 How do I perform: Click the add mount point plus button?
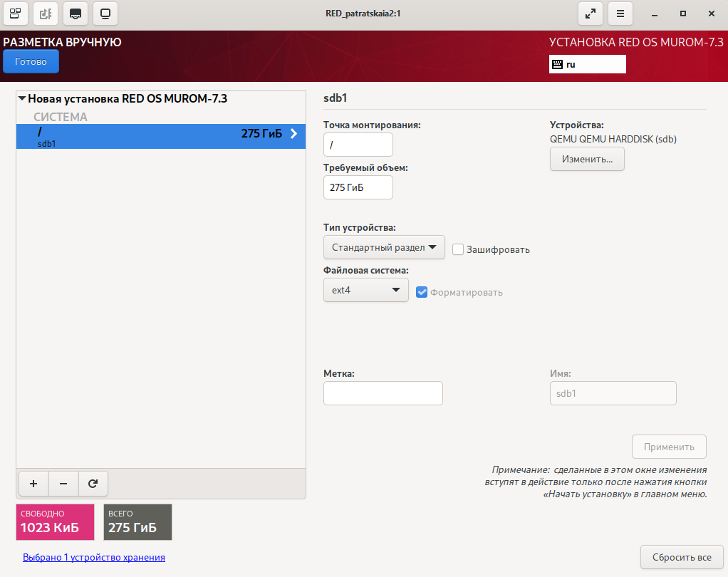33,484
